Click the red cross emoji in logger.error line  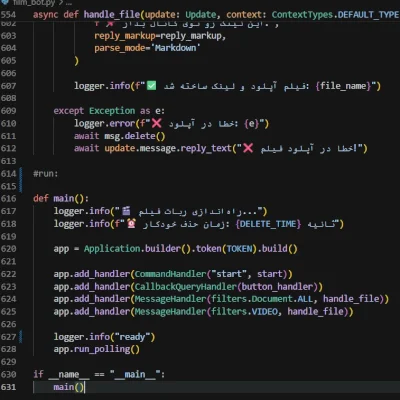(x=157, y=123)
